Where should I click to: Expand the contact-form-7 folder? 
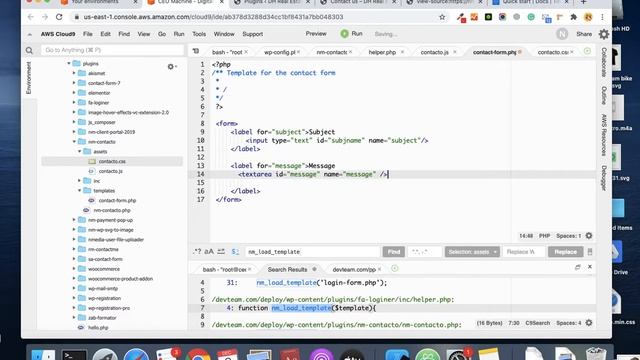(74, 83)
